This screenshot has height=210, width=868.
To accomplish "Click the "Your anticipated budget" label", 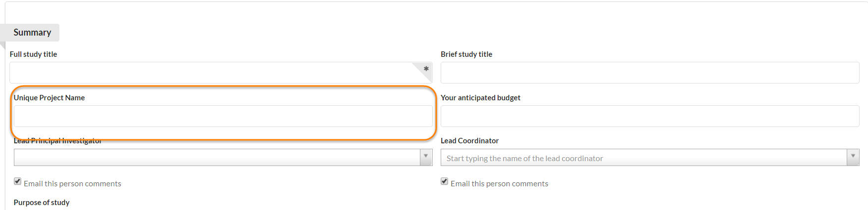I will click(480, 98).
